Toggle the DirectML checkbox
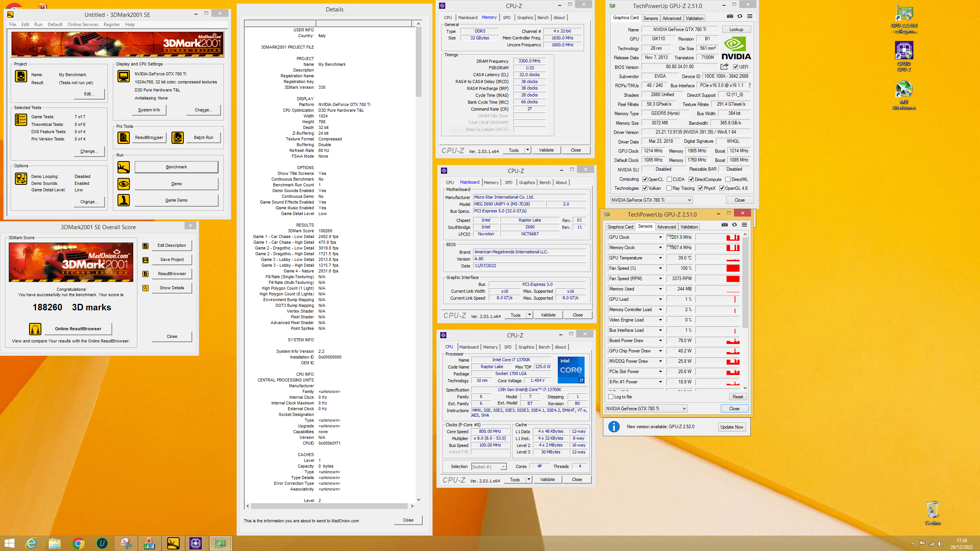 click(728, 179)
